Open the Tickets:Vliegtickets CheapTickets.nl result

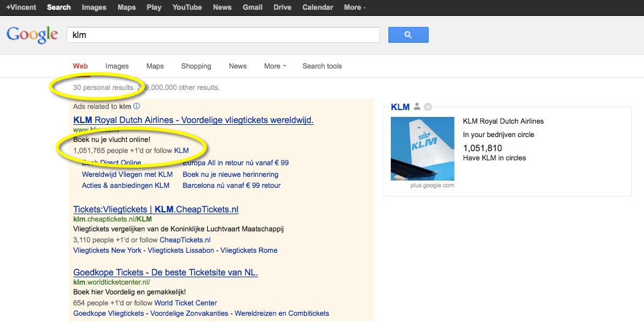[155, 209]
